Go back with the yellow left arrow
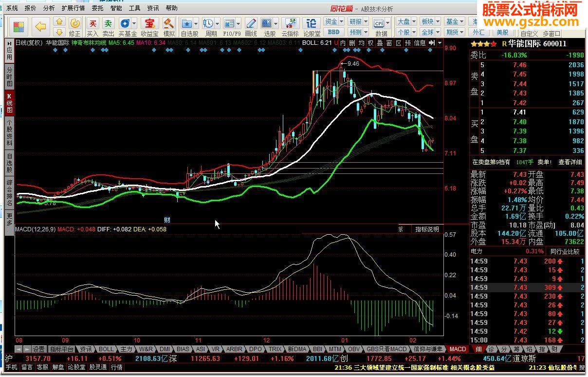Viewport: 588px width, 377px height. (x=41, y=26)
